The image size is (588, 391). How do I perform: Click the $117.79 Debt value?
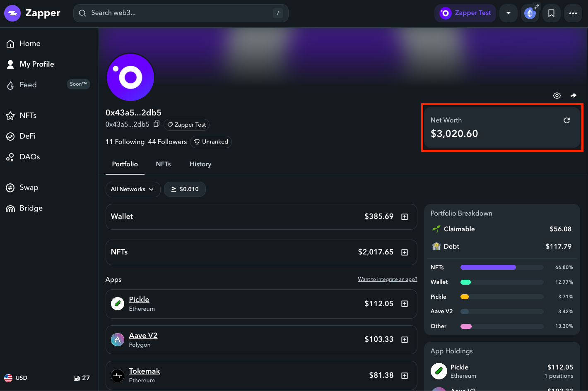click(559, 247)
